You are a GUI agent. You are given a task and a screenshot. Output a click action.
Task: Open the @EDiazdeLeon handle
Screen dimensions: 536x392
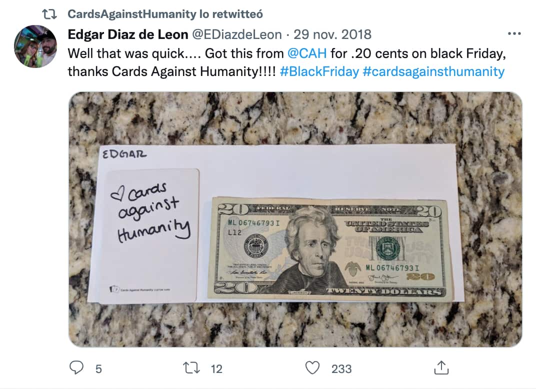click(236, 34)
